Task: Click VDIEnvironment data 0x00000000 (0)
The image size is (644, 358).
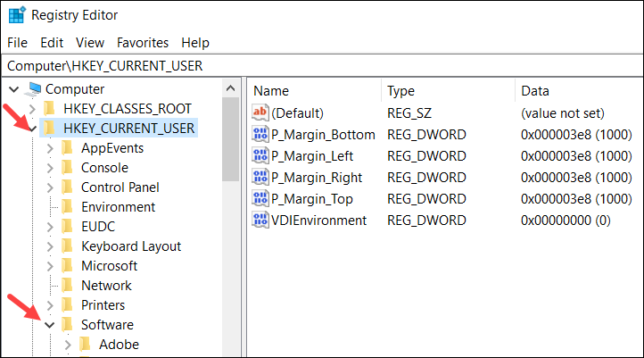Action: tap(566, 221)
